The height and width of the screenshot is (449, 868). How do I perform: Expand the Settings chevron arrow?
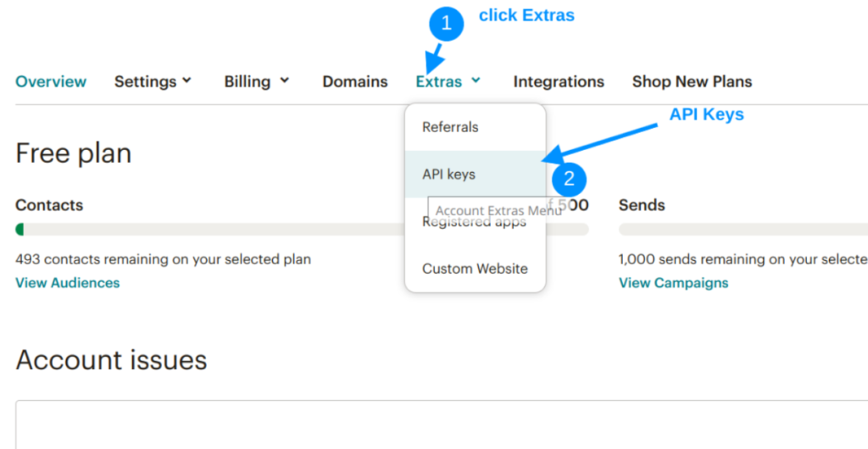click(x=186, y=80)
